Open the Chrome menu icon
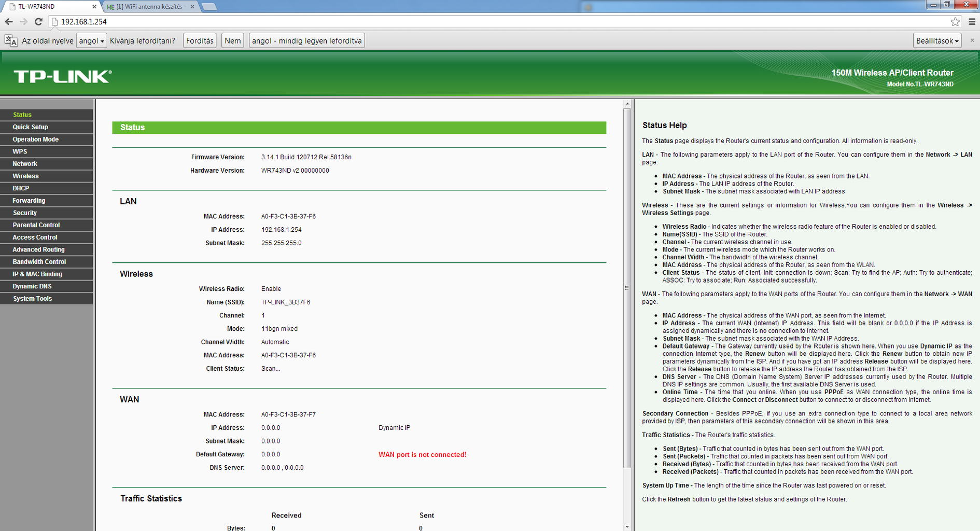Image resolution: width=980 pixels, height=531 pixels. (x=972, y=22)
